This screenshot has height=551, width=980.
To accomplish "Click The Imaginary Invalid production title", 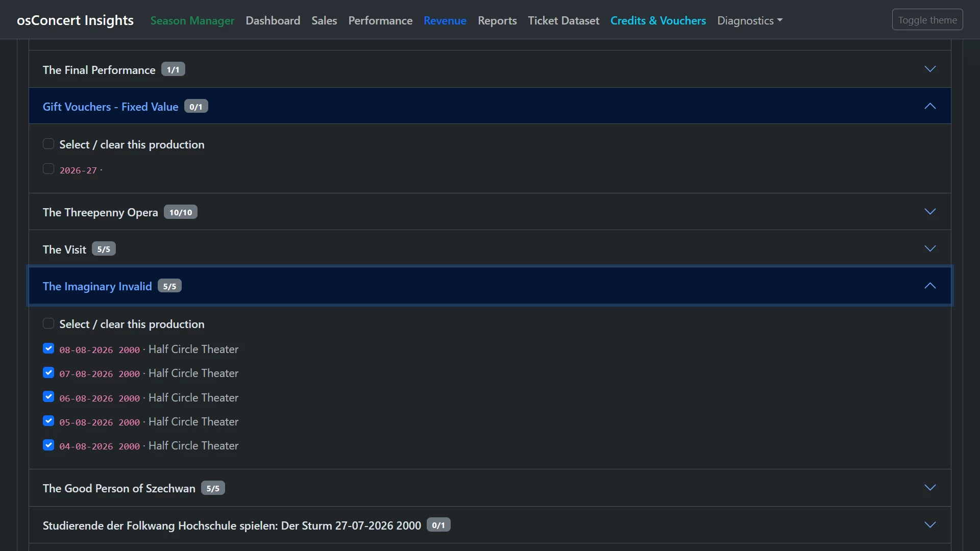I will click(x=97, y=286).
